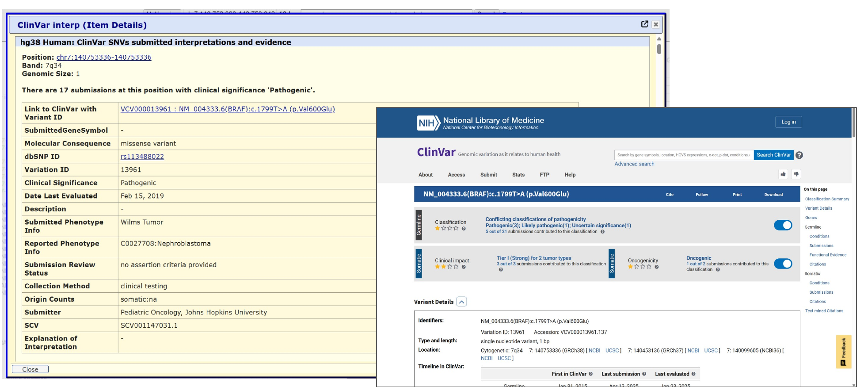Open item details in a new window icon

pos(645,24)
